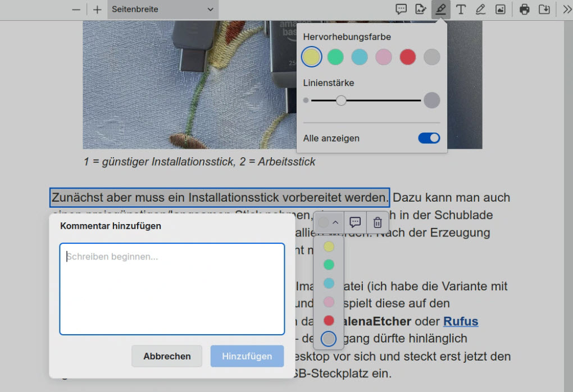Print the document via the printer icon

coord(524,10)
